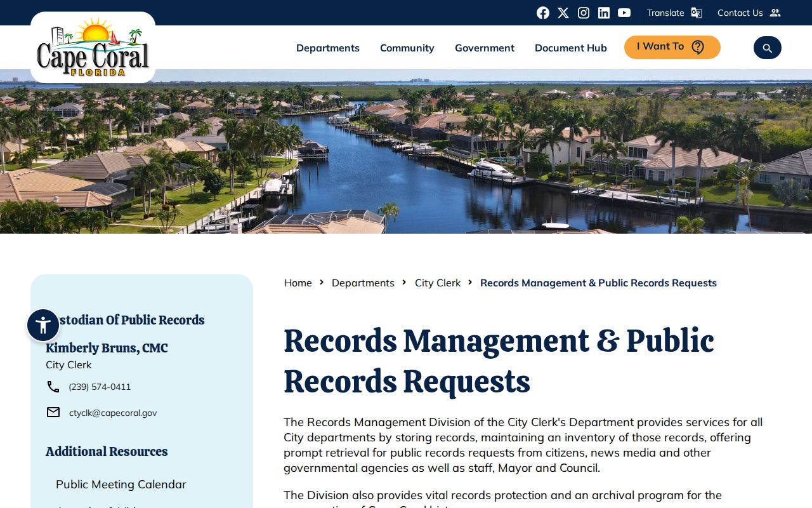Open the Instagram icon
812x508 pixels.
[584, 13]
